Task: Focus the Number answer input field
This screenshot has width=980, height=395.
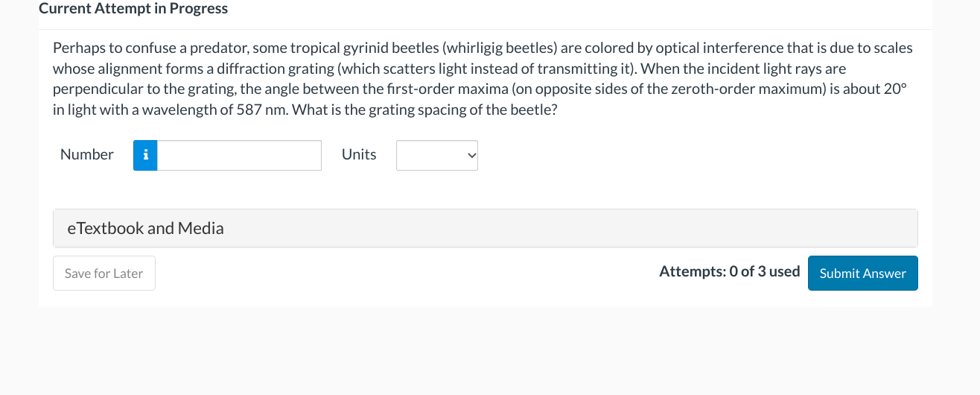Action: [x=239, y=155]
